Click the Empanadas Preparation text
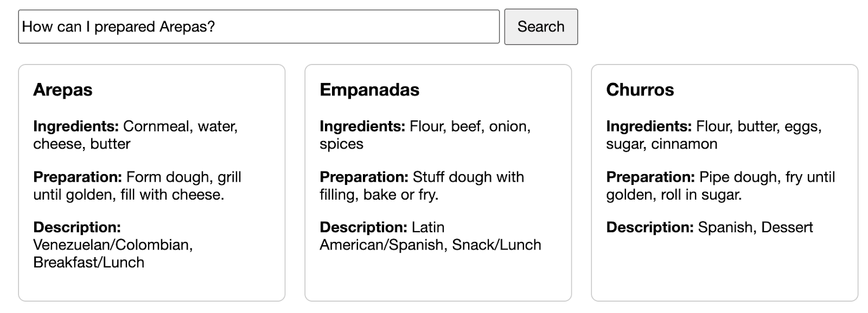Image resolution: width=868 pixels, height=313 pixels. (x=422, y=186)
